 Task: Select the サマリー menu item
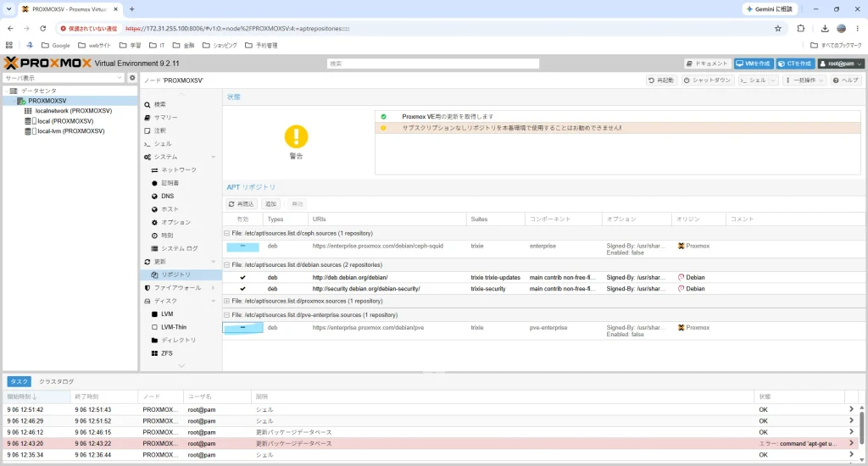(165, 117)
